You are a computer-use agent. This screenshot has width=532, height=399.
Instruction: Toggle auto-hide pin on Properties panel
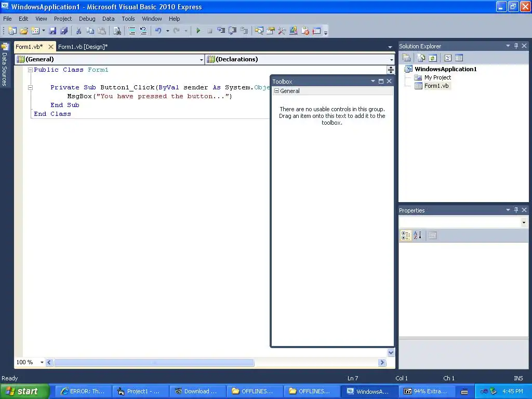tap(516, 210)
